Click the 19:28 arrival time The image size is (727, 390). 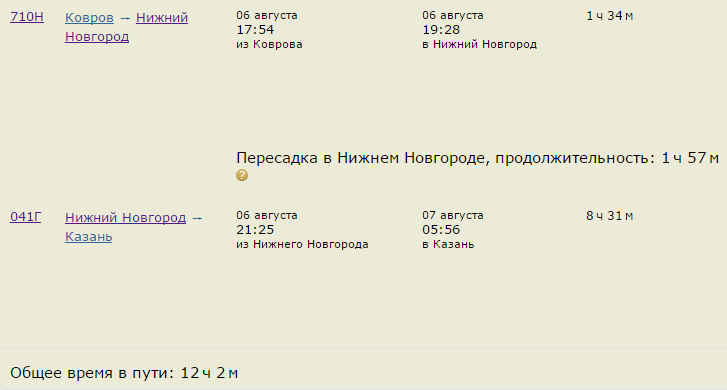(x=441, y=30)
